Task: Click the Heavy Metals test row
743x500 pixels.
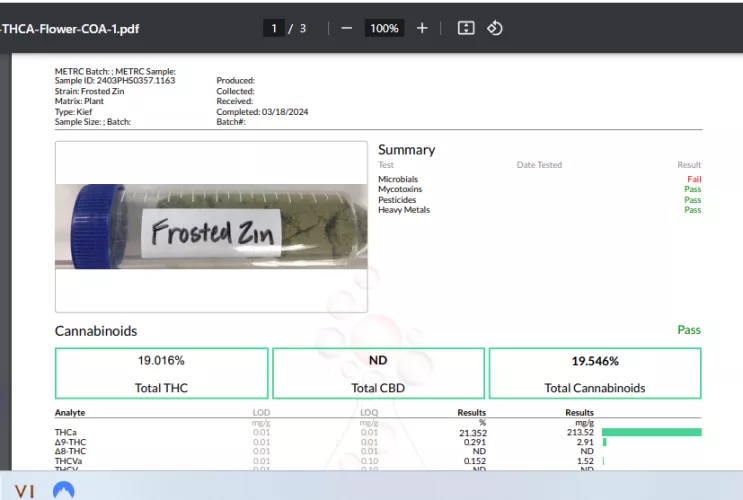Action: click(x=404, y=210)
